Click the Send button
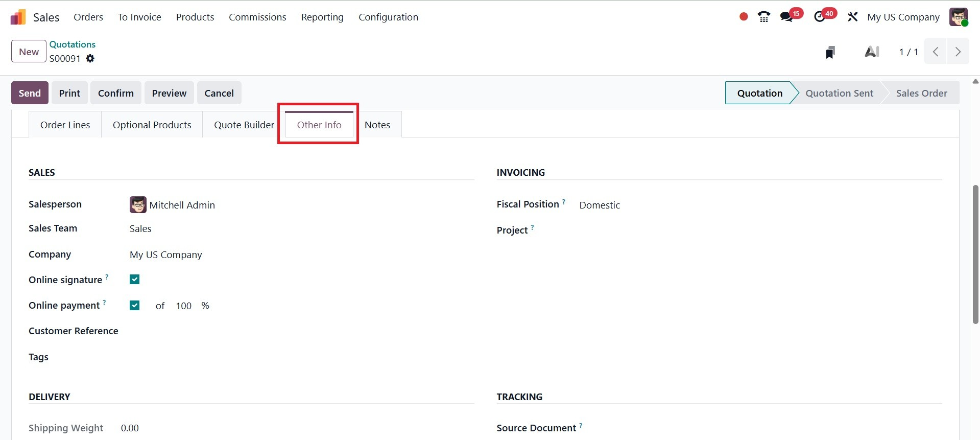The width and height of the screenshot is (980, 440). pyautogui.click(x=30, y=93)
